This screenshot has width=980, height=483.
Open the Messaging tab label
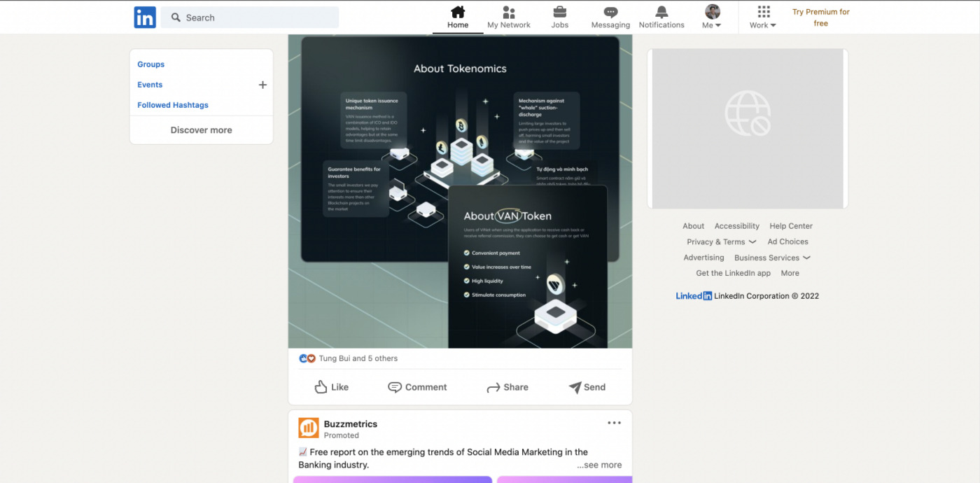coord(610,25)
